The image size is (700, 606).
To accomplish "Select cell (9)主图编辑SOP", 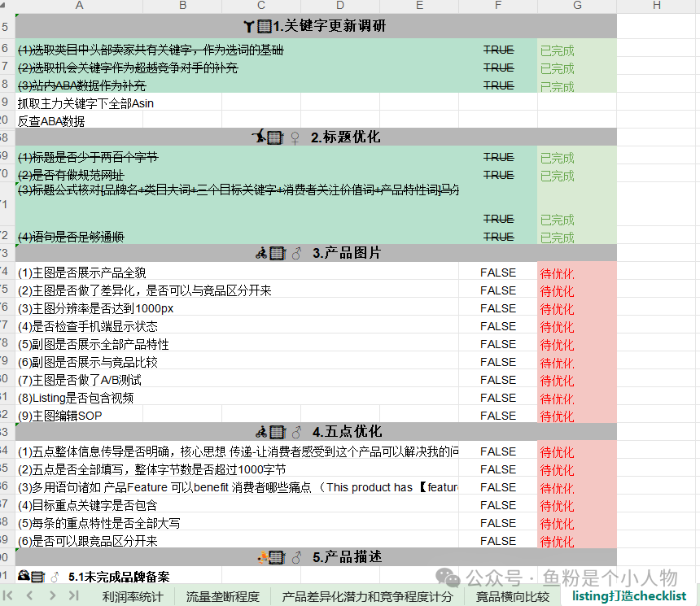I will click(79, 416).
